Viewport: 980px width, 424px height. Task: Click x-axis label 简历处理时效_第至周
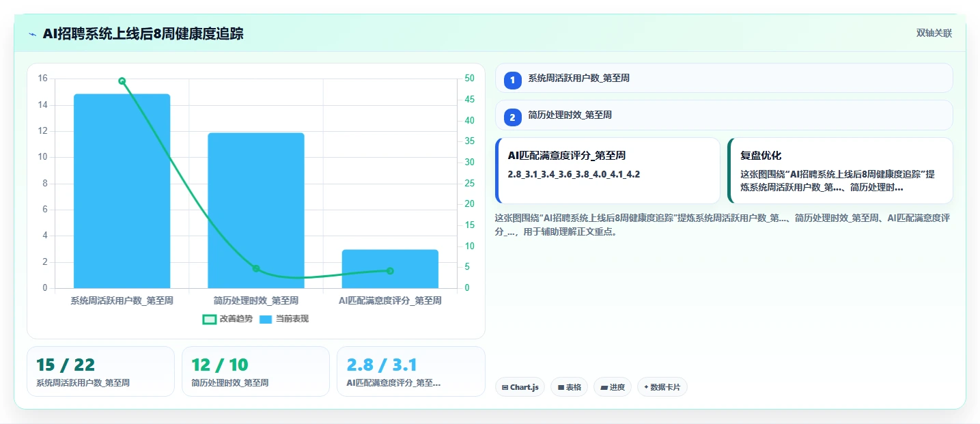[256, 300]
